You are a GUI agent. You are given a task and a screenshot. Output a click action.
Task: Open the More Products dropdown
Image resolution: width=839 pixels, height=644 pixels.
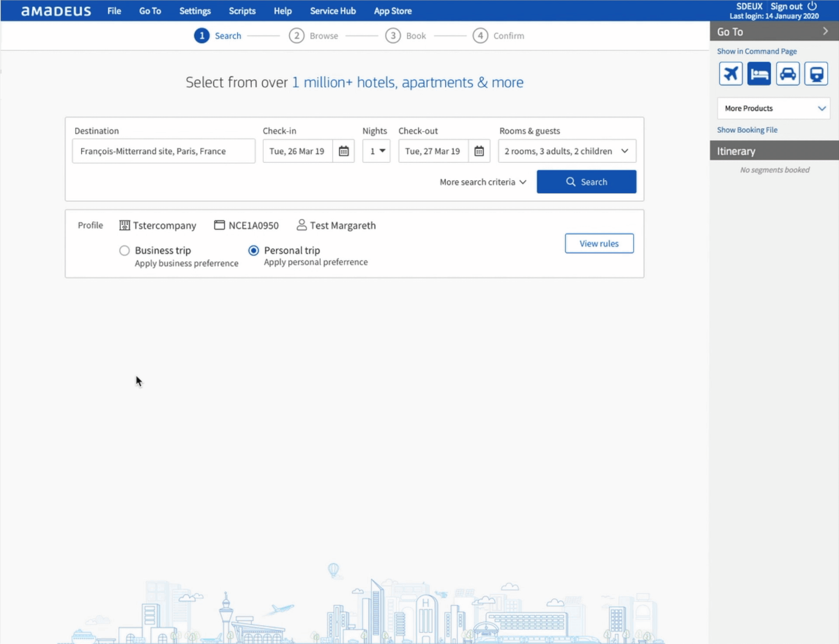[773, 108]
